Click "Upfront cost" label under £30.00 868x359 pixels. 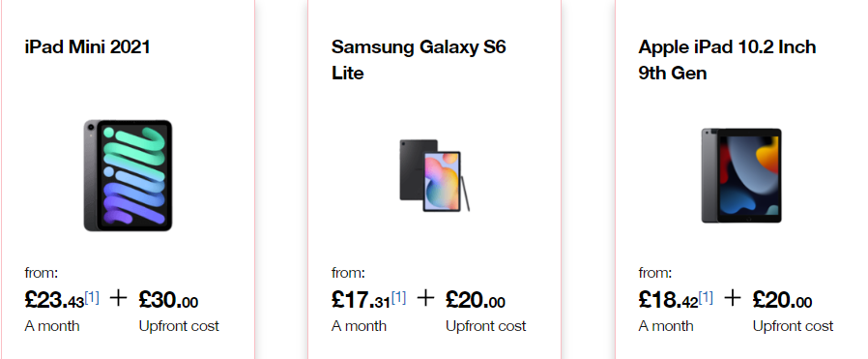click(179, 327)
